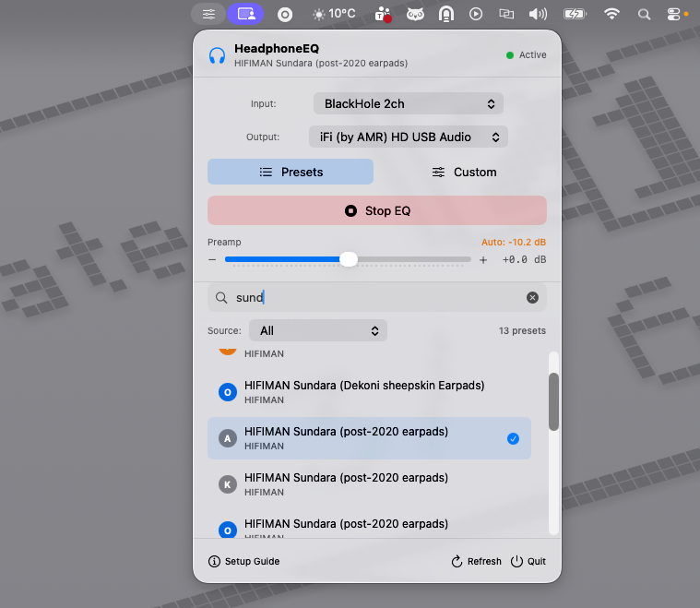Click the preset list scrollbar thumb
700x608 pixels.
click(x=553, y=401)
